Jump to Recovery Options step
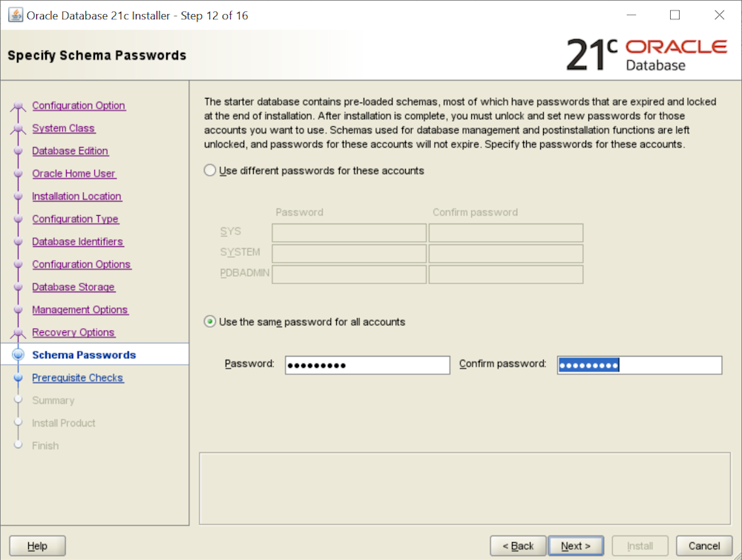742x560 pixels. [x=73, y=332]
